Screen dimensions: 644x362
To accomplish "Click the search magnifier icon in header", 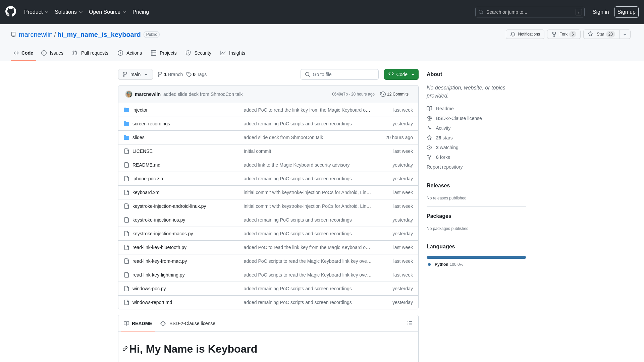I will (x=481, y=12).
